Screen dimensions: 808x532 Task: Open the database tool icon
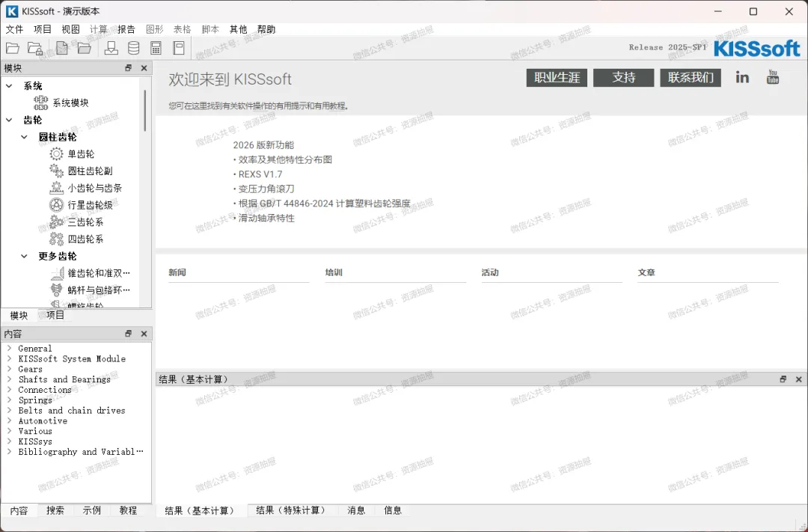click(x=133, y=48)
